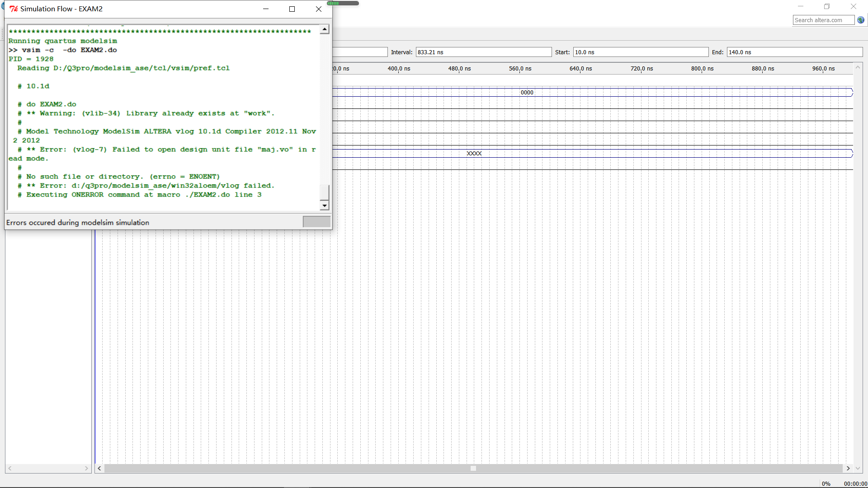The image size is (868, 488).
Task: Click the waveform area showing XXXX value
Action: click(x=473, y=153)
